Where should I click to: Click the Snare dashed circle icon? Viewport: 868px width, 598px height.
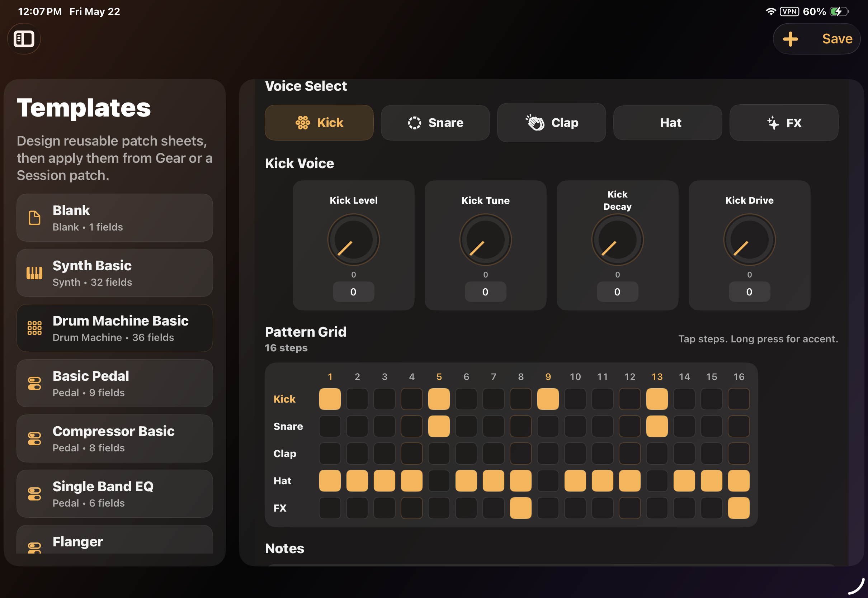click(x=415, y=123)
